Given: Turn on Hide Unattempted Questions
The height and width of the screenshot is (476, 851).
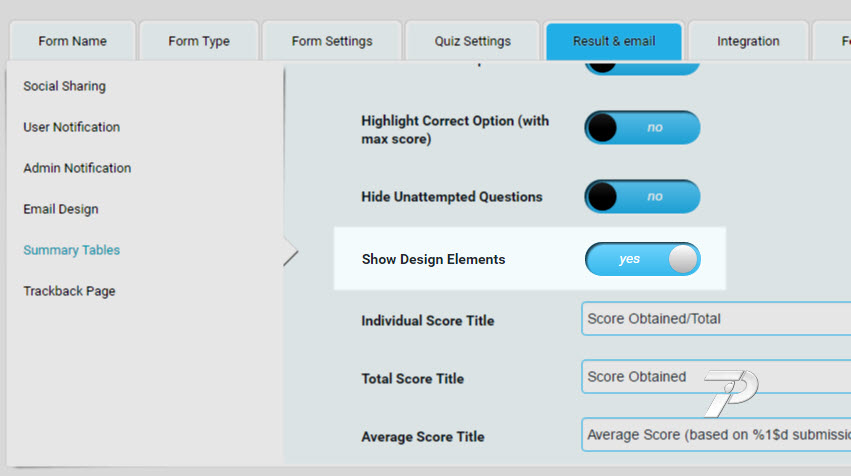Looking at the screenshot, I should click(642, 197).
